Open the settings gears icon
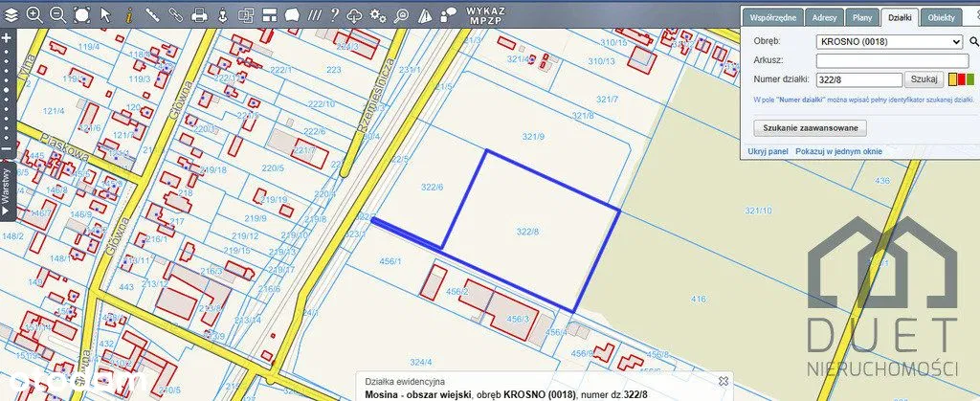 (378, 14)
